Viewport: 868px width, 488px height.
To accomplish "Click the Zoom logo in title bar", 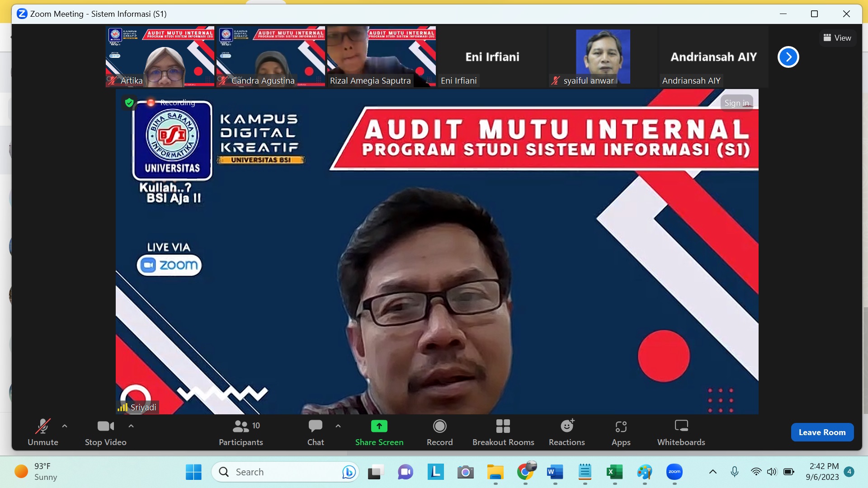I will point(22,14).
